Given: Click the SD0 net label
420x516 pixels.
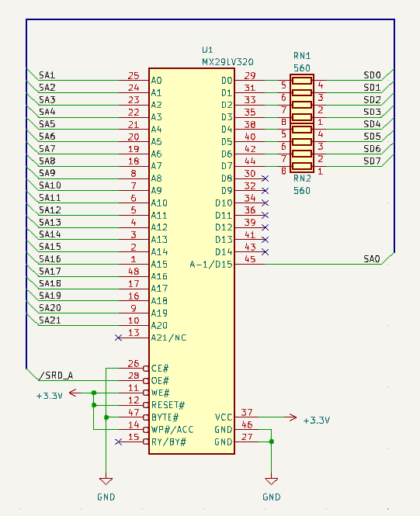Looking at the screenshot, I should (x=372, y=75).
